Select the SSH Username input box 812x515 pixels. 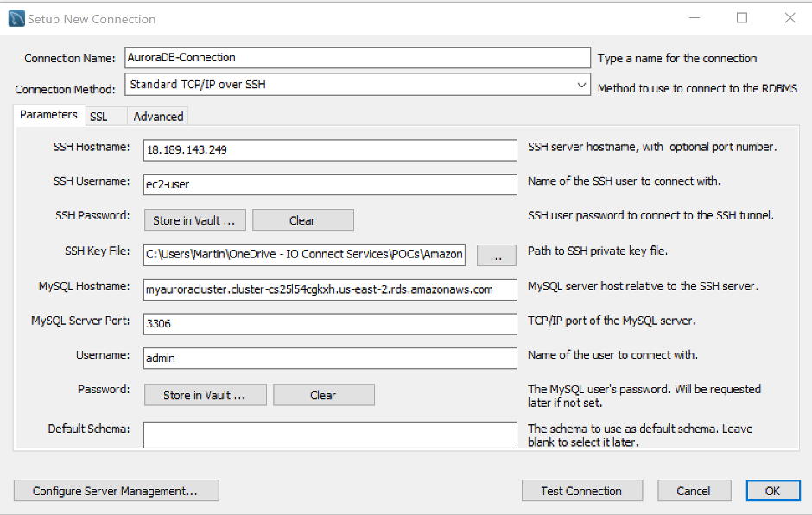pyautogui.click(x=330, y=184)
